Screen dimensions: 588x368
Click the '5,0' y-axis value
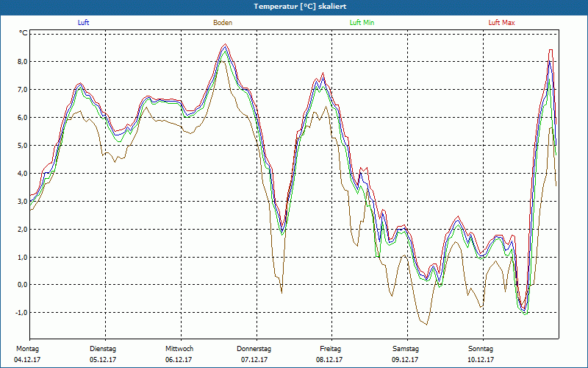click(x=22, y=145)
